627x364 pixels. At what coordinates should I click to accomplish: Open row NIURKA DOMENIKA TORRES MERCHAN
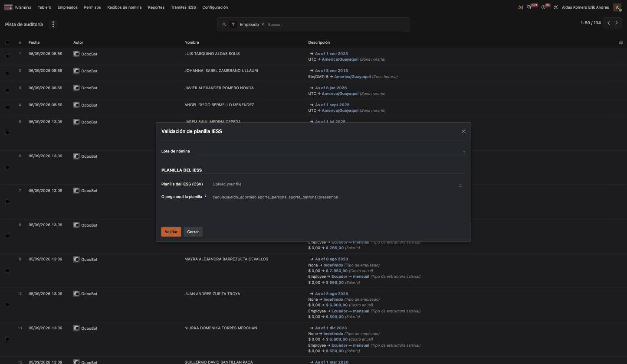313,339
